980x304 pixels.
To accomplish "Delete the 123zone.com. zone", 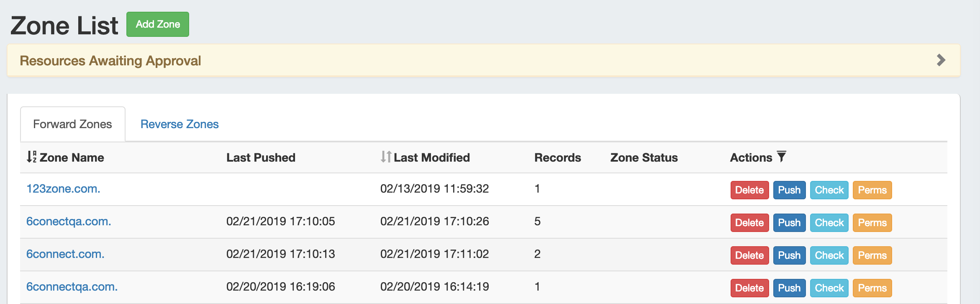I will point(749,190).
